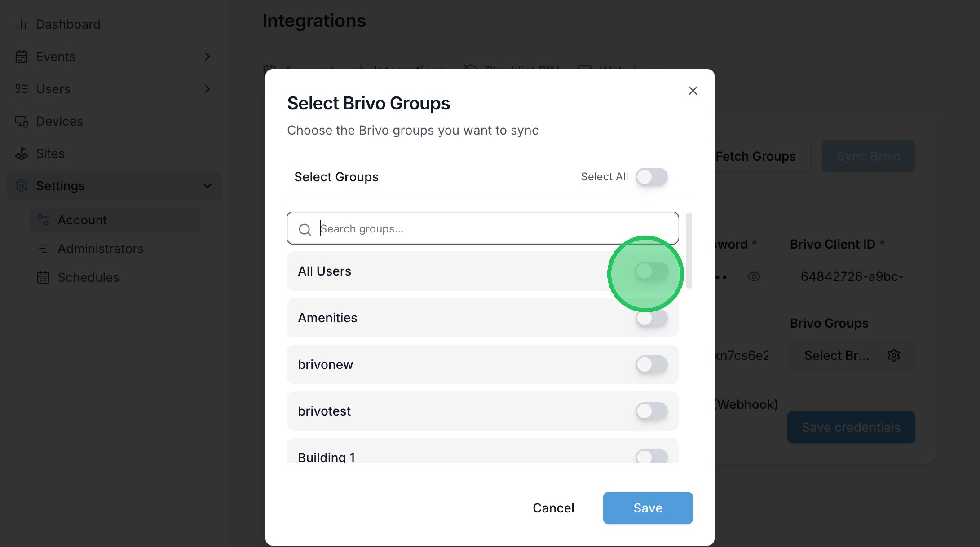The image size is (980, 547).
Task: Click the Dashboard bar chart icon
Action: coord(21,24)
